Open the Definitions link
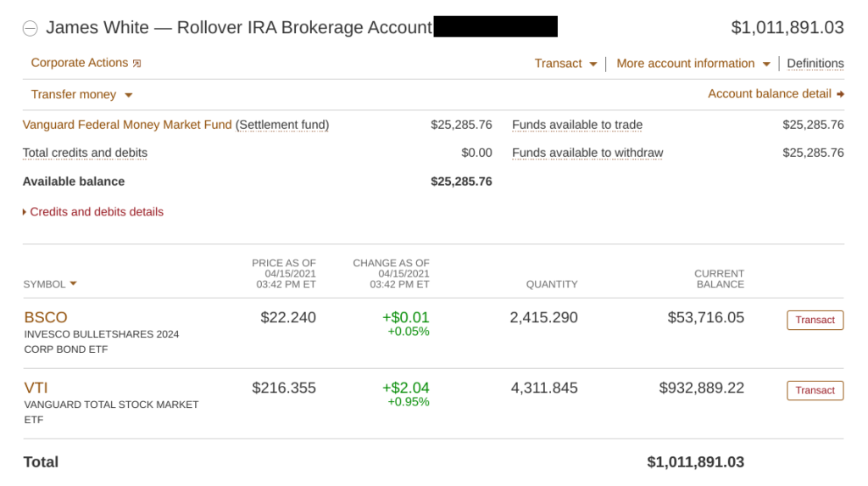 (815, 64)
